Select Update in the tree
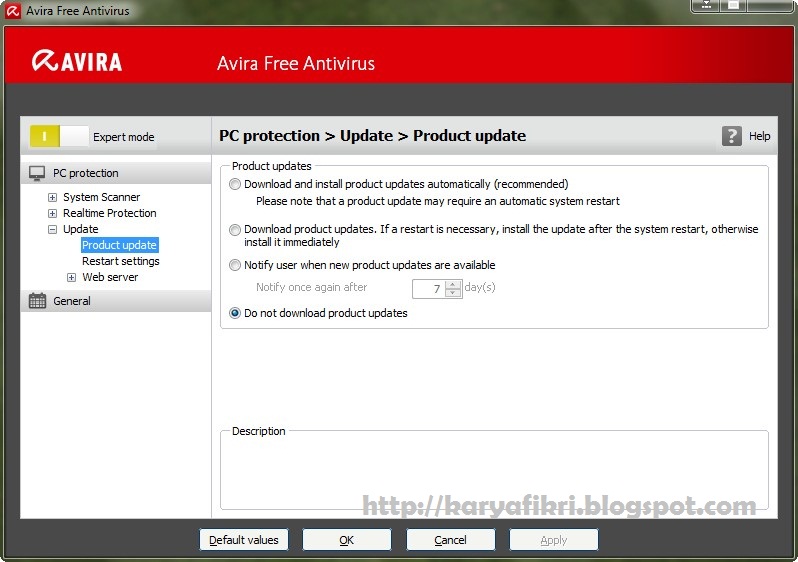Viewport: 798px width, 562px height. tap(80, 229)
